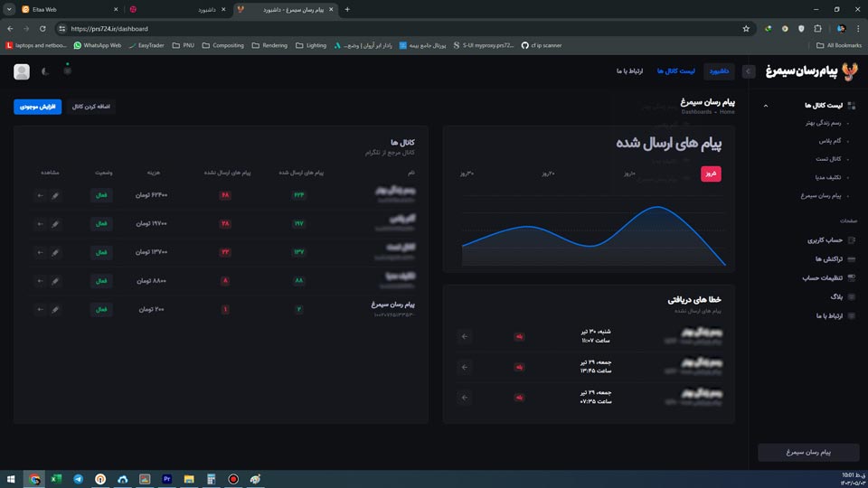Select رسم زندگی بهتر channel in sidebar
Screen dimensions: 868x488
(x=823, y=123)
